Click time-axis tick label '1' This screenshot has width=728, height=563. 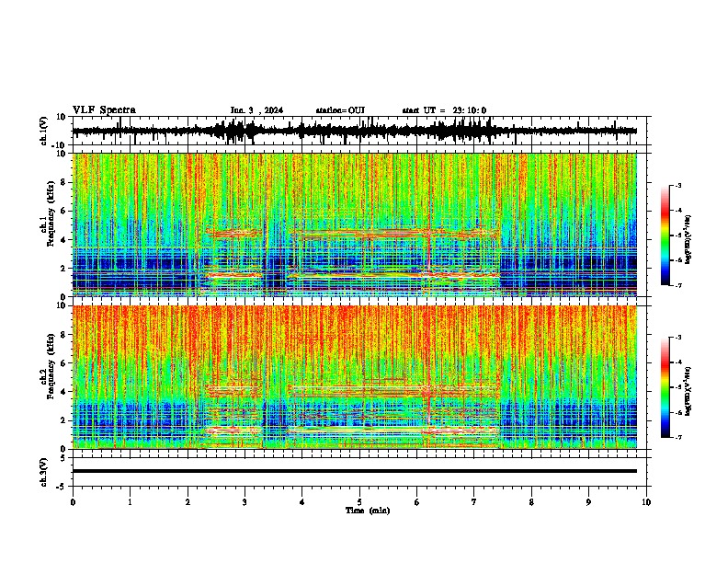130,502
